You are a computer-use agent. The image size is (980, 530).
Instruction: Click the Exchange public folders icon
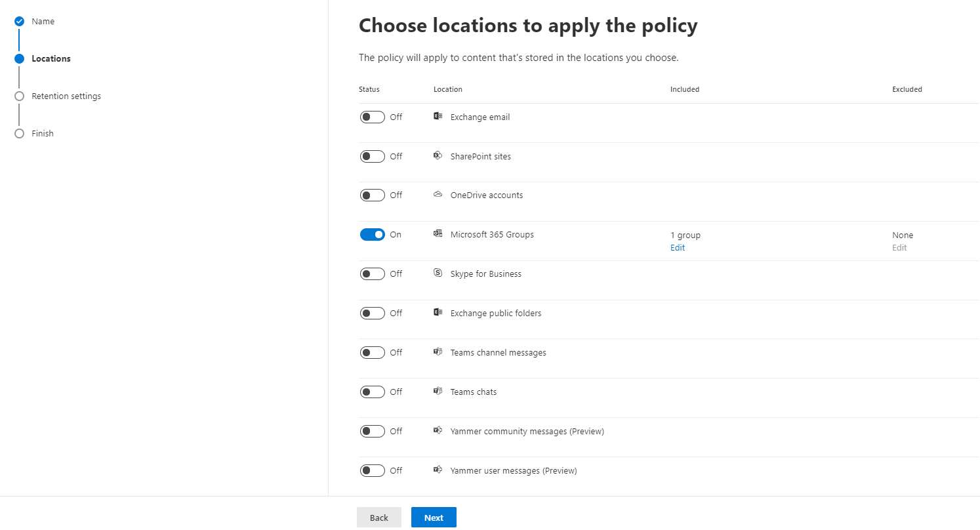tap(438, 312)
